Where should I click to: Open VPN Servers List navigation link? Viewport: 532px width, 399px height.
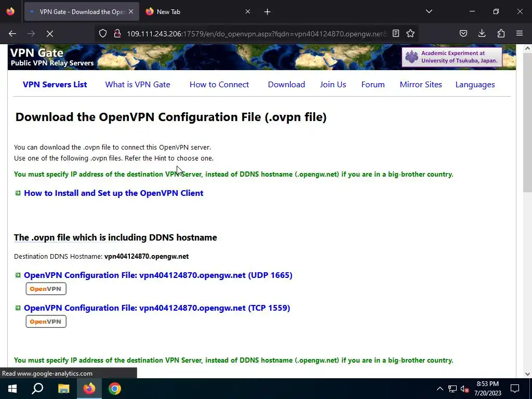(55, 85)
